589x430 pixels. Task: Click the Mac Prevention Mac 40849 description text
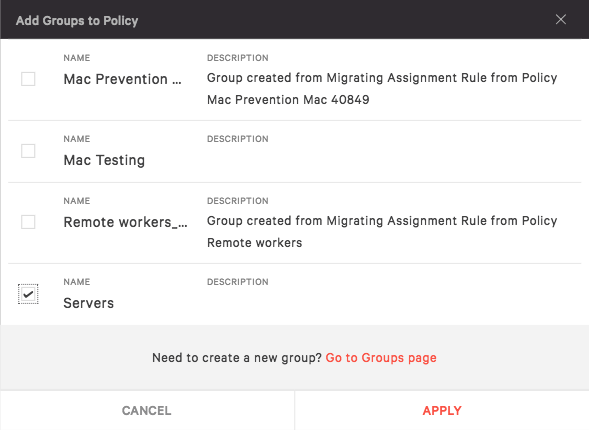click(x=288, y=100)
